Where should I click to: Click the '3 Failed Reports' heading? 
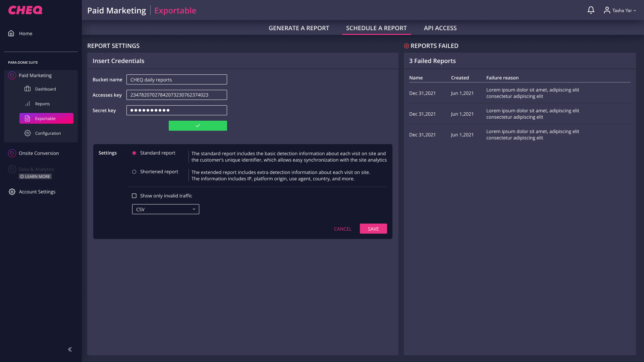pos(432,61)
